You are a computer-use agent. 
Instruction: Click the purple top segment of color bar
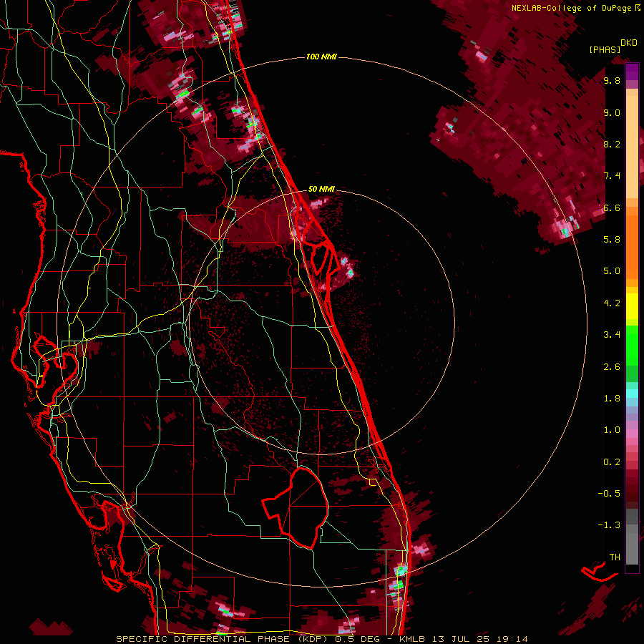click(632, 72)
